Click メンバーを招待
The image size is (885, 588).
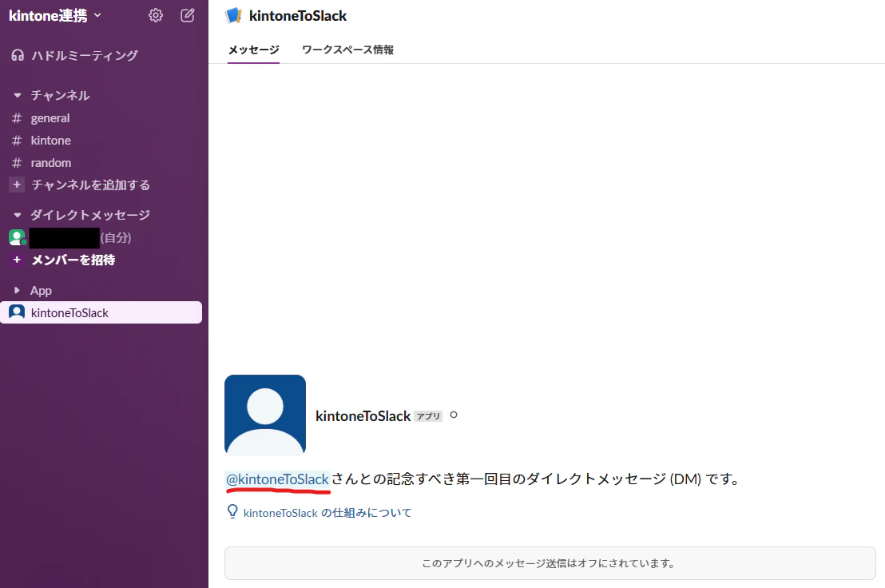[x=73, y=260]
